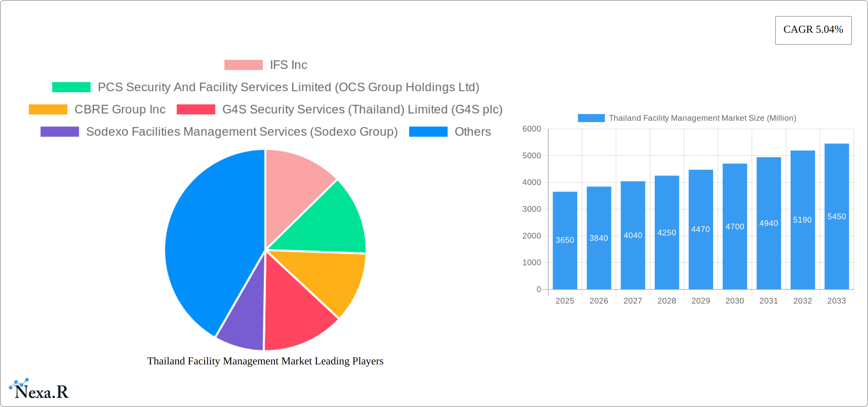This screenshot has height=407, width=868.
Task: Click the 2033 bar showing 5450
Action: pyautogui.click(x=837, y=216)
